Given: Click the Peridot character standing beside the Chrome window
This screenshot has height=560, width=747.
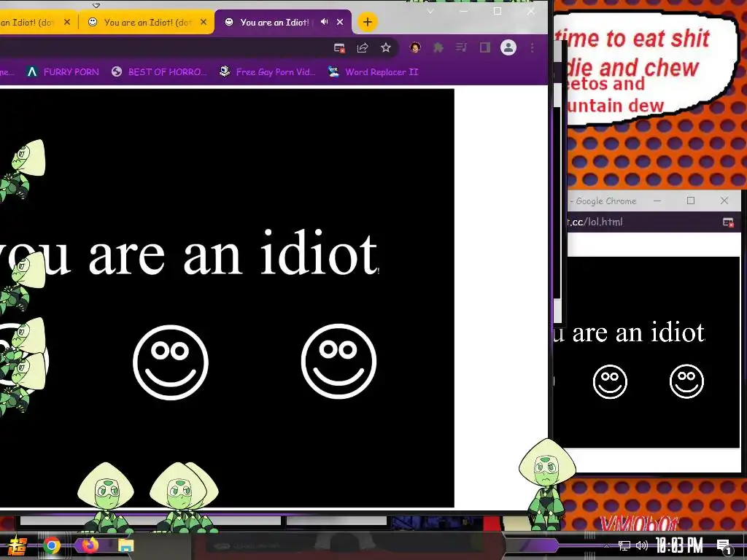Looking at the screenshot, I should click(x=547, y=483).
